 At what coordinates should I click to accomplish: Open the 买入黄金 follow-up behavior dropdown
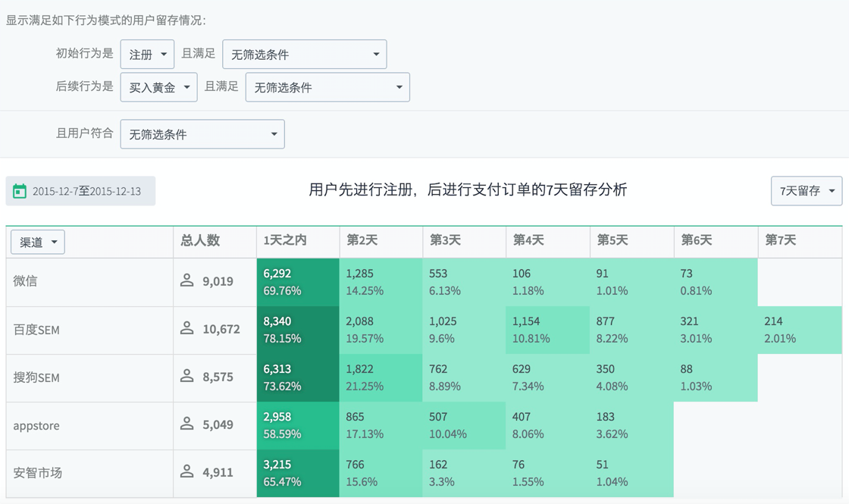(x=158, y=87)
